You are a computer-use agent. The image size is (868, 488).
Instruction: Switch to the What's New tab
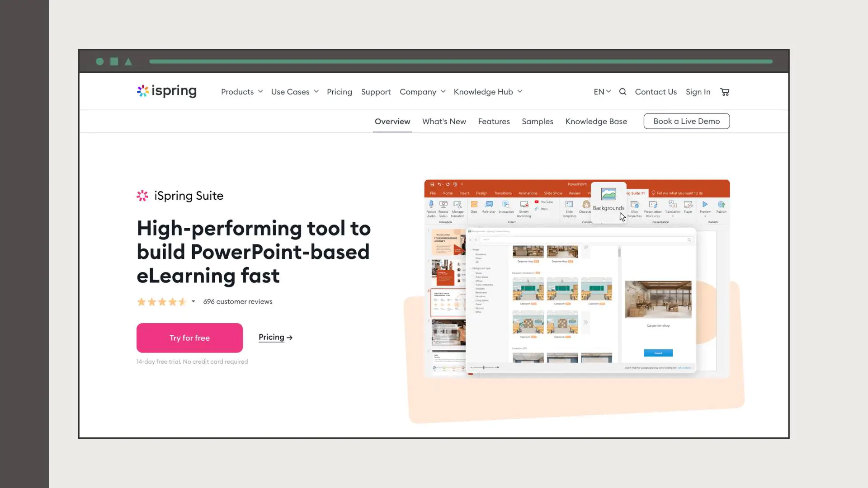click(444, 122)
